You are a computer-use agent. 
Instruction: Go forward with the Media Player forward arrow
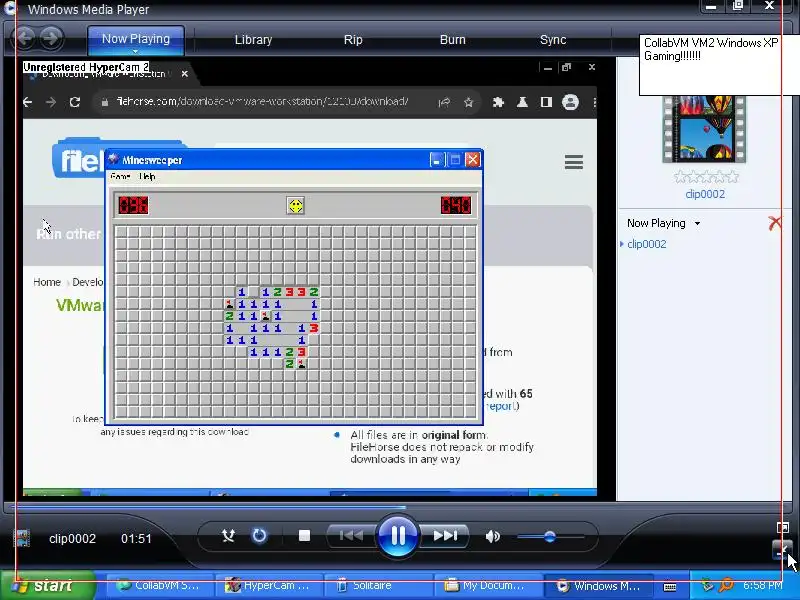tap(51, 37)
